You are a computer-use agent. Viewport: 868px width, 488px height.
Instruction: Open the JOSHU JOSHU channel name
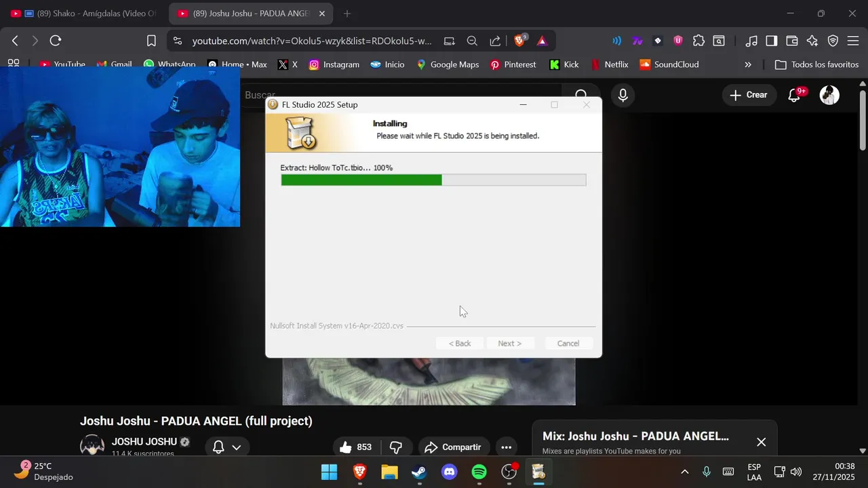point(144,442)
